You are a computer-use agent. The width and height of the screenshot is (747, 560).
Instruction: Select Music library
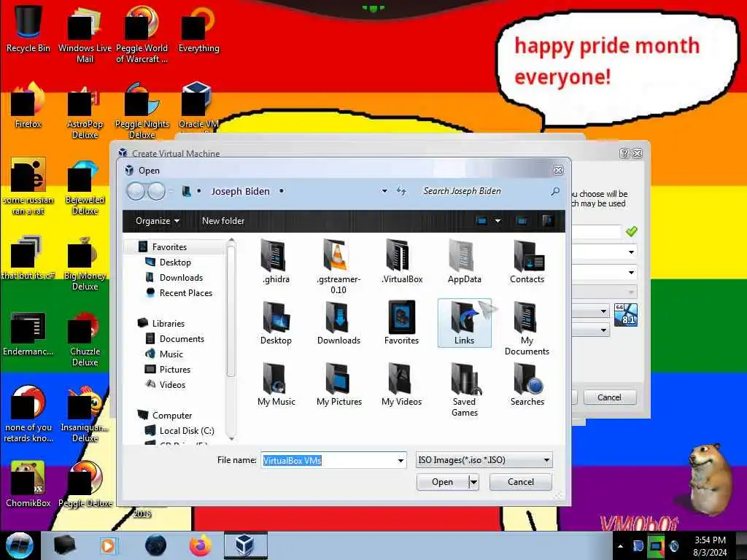[x=171, y=354]
